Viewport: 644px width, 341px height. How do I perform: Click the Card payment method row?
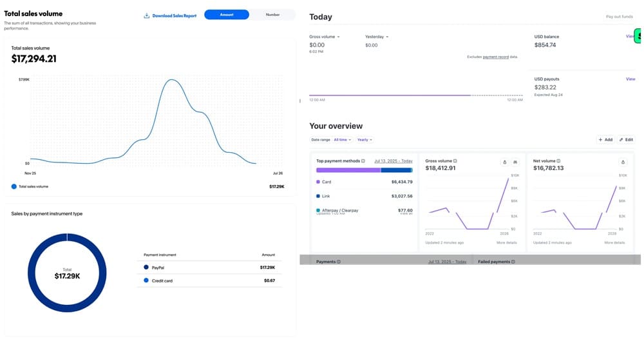365,182
